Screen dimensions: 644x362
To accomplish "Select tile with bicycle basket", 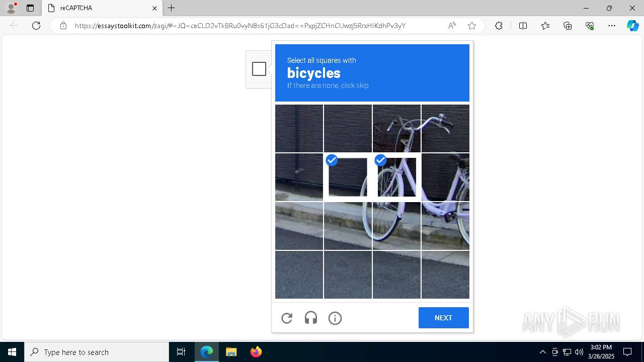I will (396, 128).
